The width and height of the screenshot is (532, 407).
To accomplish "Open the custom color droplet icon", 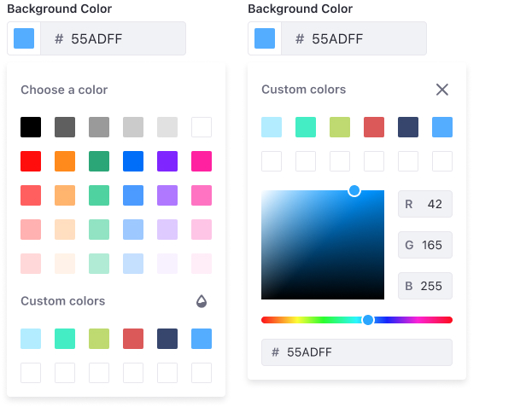I will 202,301.
